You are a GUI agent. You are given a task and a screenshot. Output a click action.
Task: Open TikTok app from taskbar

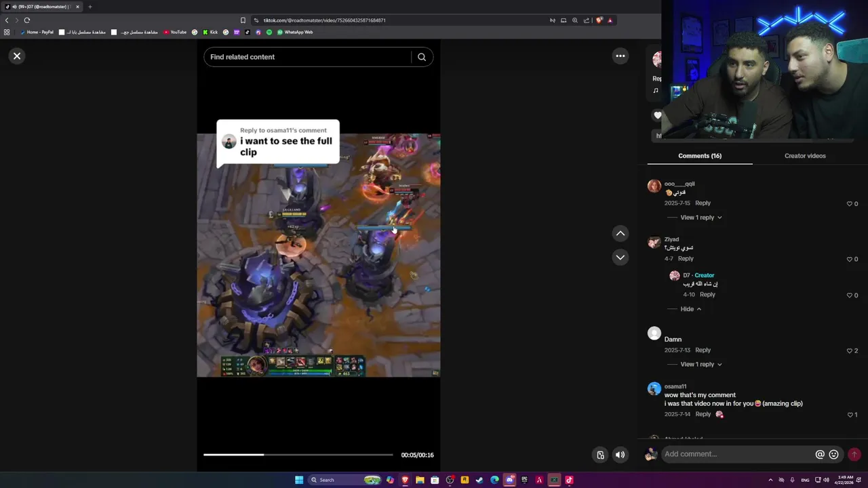[x=569, y=480]
